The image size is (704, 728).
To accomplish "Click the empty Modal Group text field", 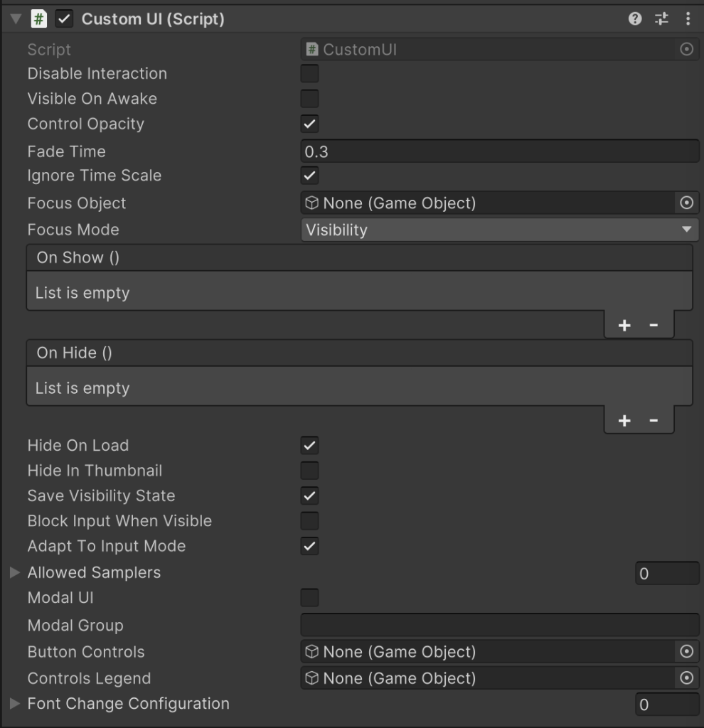I will pos(500,625).
